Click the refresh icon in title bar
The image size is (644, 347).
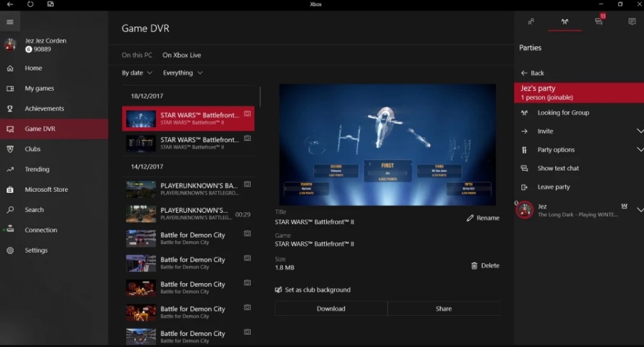(x=31, y=4)
